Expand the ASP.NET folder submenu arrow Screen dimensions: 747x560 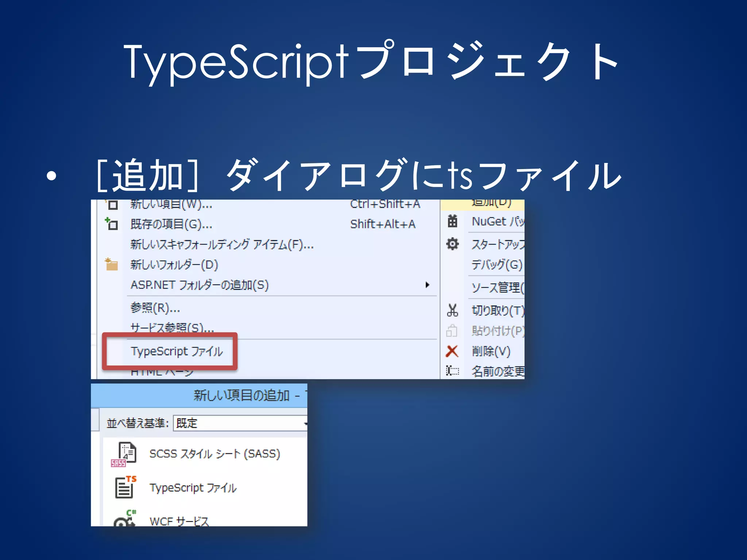pyautogui.click(x=427, y=285)
